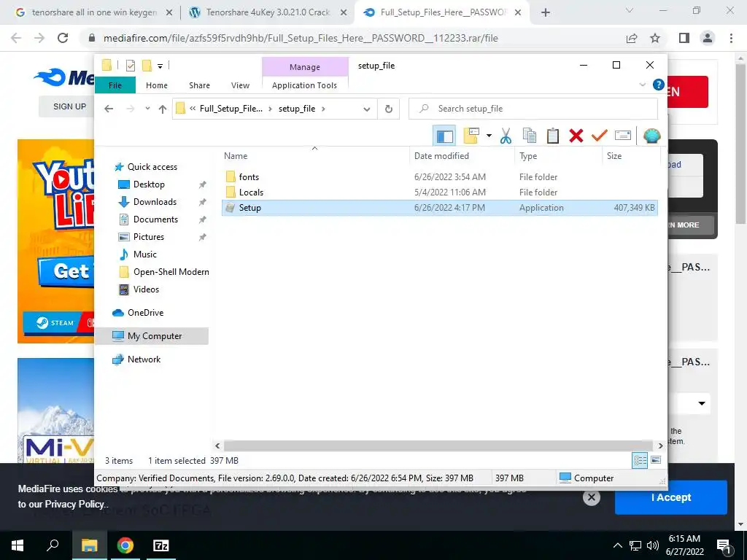Image resolution: width=747 pixels, height=560 pixels.
Task: Open the Home ribbon tab
Action: tap(157, 85)
